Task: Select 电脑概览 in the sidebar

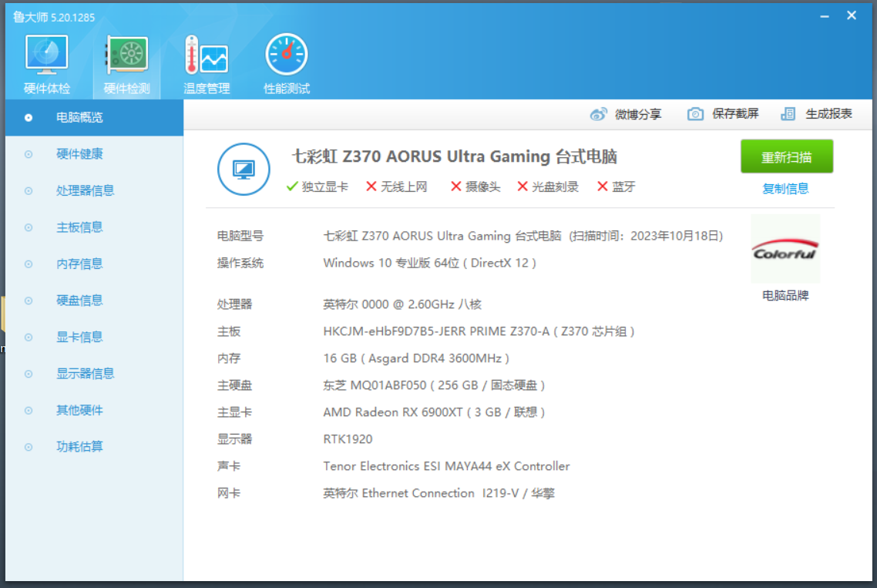Action: coord(95,117)
